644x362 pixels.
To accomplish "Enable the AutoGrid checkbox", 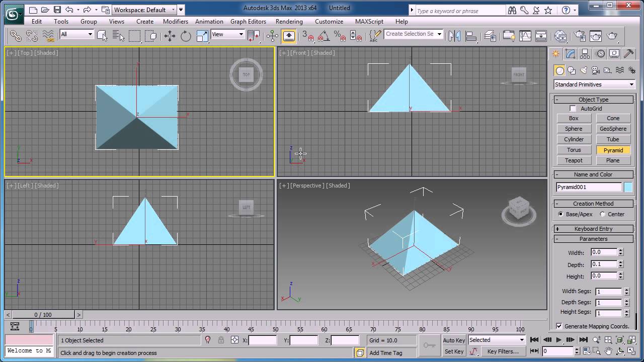I will (573, 109).
